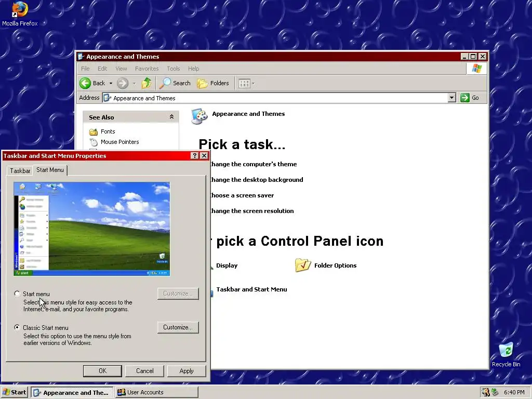Open the View menu
Screen dimensions: 532x399
click(x=121, y=69)
